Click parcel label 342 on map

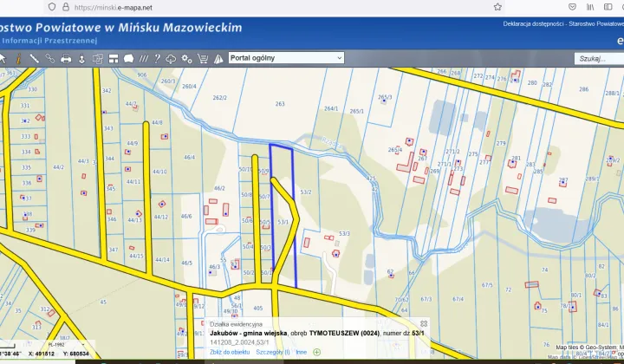[107, 91]
